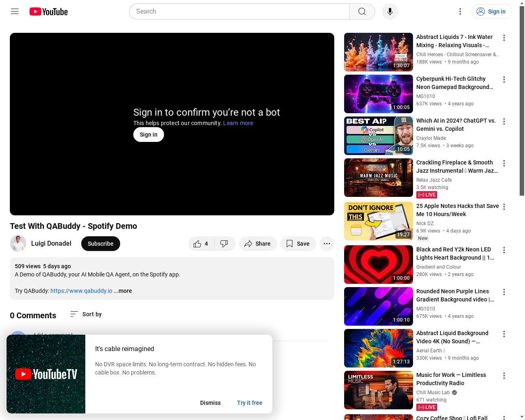Activate voice search microphone

click(x=390, y=11)
